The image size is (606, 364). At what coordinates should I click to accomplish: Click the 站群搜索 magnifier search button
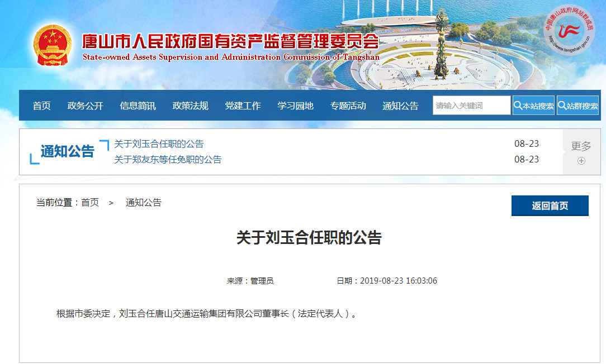tap(577, 106)
